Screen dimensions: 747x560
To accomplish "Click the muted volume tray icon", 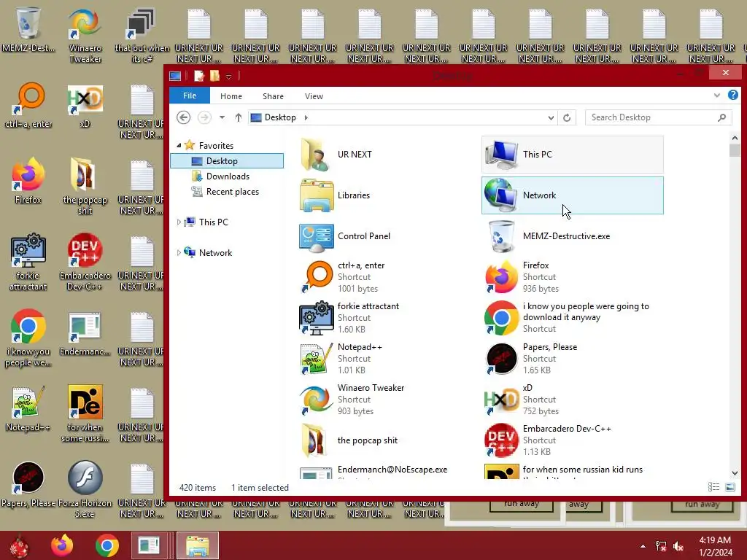I will (678, 546).
